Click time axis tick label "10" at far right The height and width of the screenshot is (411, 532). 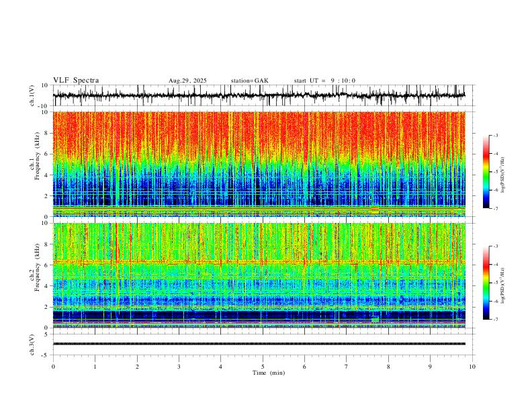(472, 367)
